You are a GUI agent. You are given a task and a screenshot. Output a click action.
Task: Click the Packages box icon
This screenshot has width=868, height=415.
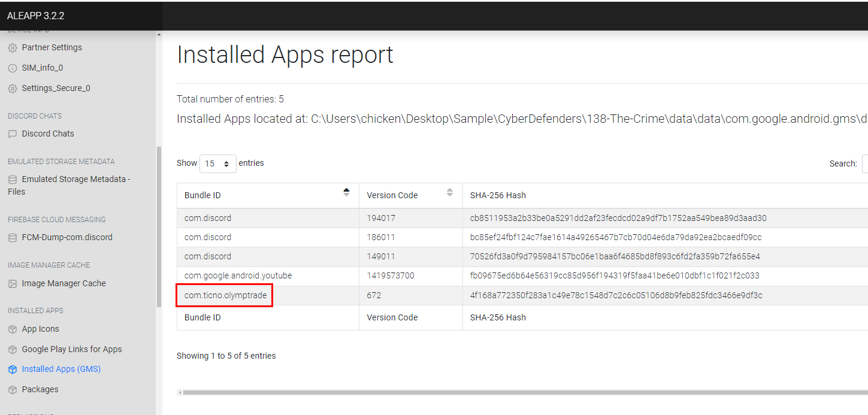13,390
